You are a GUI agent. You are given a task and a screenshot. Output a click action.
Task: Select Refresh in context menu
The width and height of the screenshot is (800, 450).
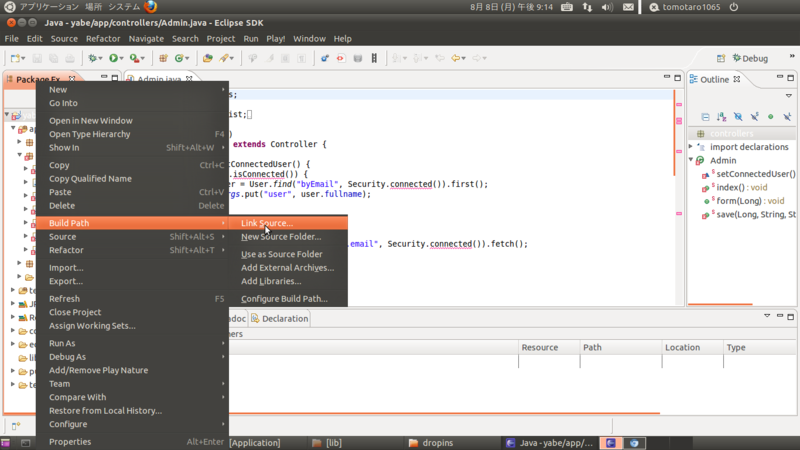132,298
